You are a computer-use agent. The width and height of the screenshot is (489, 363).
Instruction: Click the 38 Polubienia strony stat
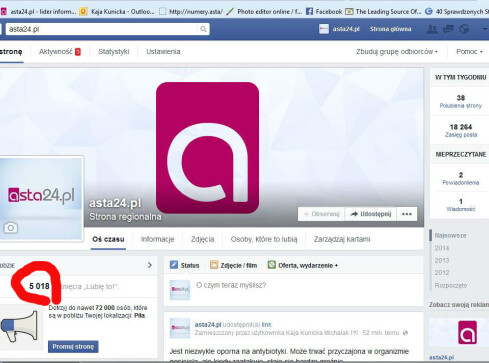tap(461, 101)
